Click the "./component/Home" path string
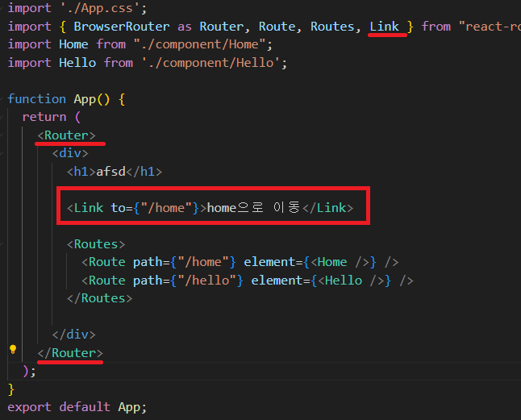Screen dimensions: 521x420 [x=199, y=44]
